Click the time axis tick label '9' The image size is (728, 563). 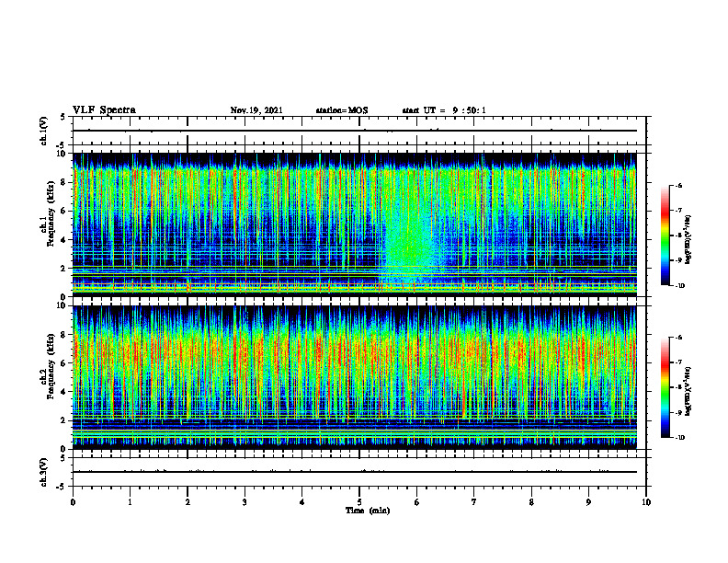588,502
